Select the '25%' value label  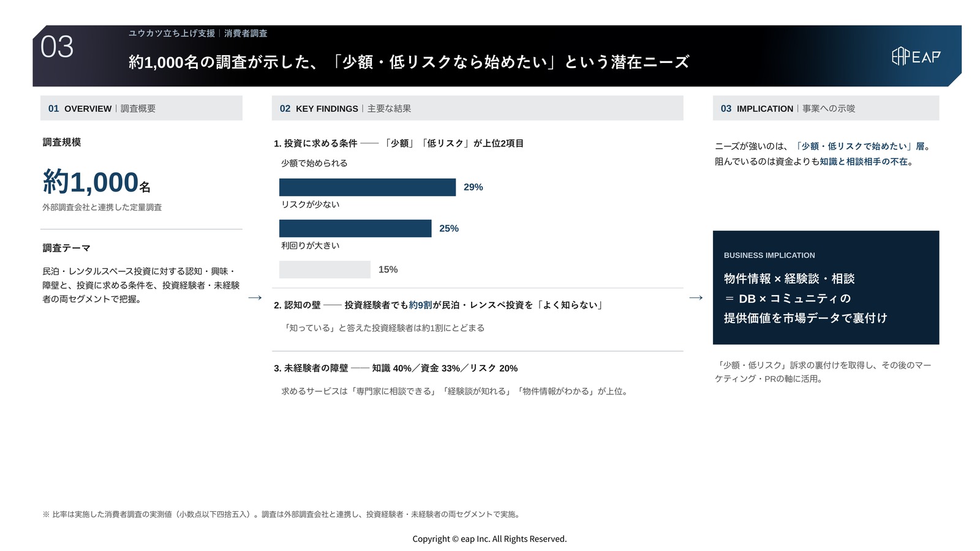tap(449, 228)
